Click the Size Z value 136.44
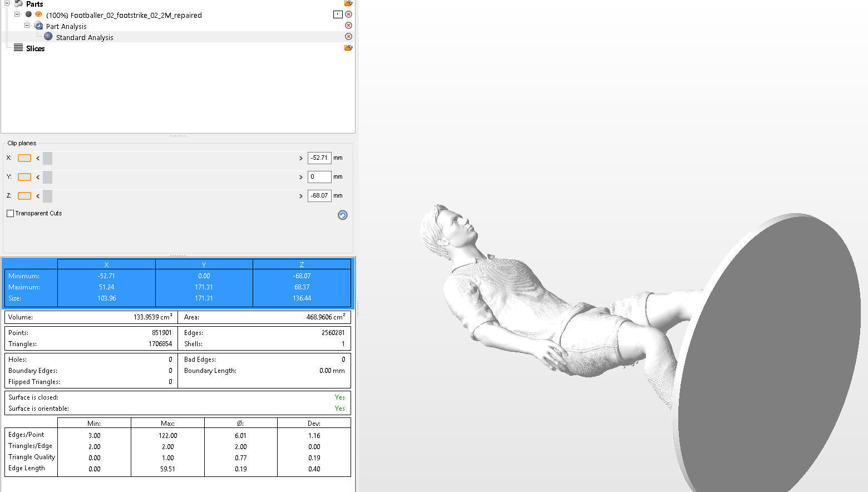Image resolution: width=868 pixels, height=492 pixels. 302,298
